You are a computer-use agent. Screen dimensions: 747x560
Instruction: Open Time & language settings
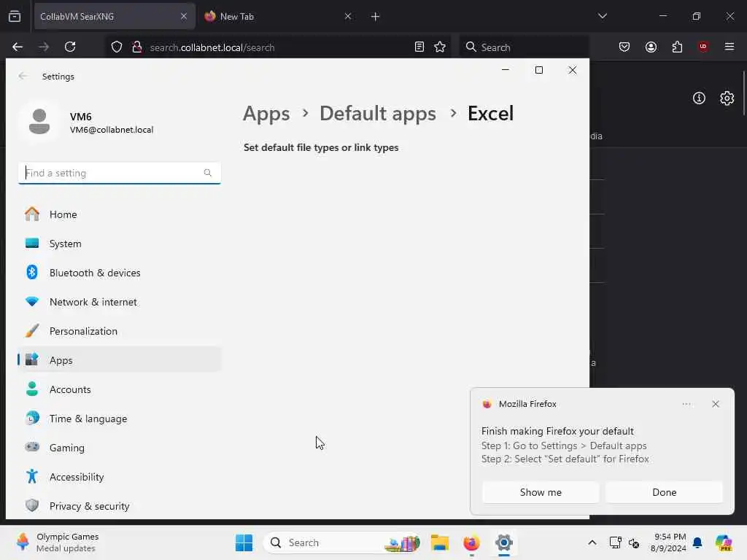coord(119,419)
